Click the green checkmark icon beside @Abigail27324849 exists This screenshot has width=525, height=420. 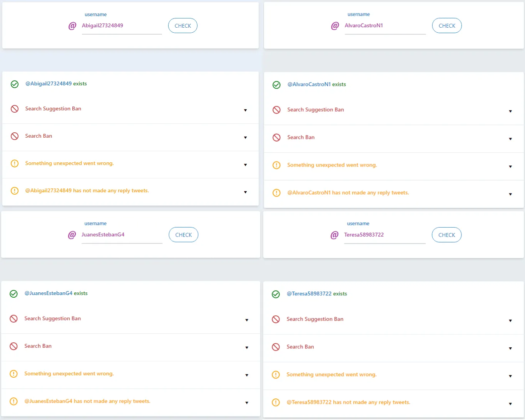pyautogui.click(x=15, y=84)
